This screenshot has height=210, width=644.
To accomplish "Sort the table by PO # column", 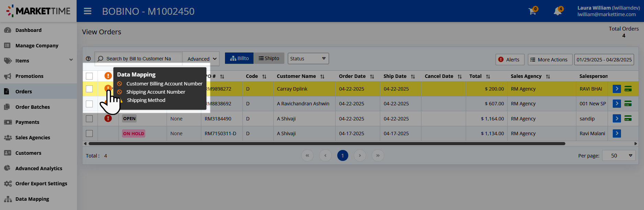I will pyautogui.click(x=222, y=77).
